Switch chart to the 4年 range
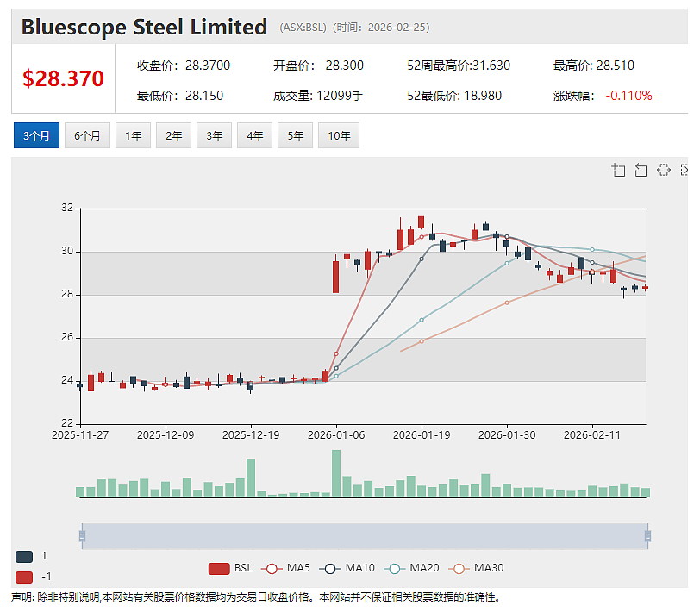The width and height of the screenshot is (700, 612). [x=255, y=135]
